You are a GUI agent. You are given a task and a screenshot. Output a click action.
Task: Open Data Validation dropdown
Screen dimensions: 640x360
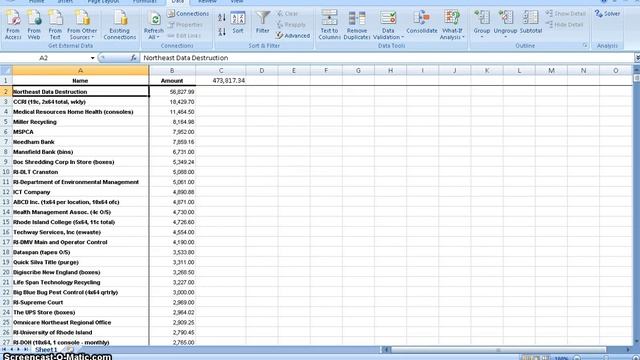click(388, 24)
